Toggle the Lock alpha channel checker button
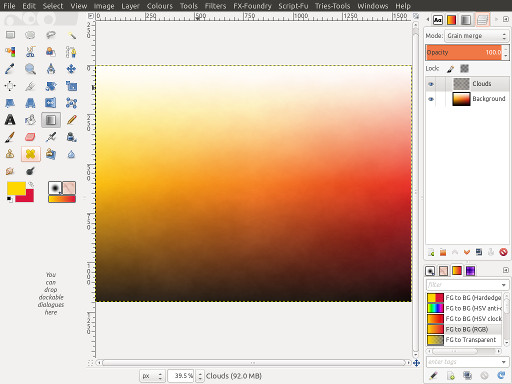 464,69
